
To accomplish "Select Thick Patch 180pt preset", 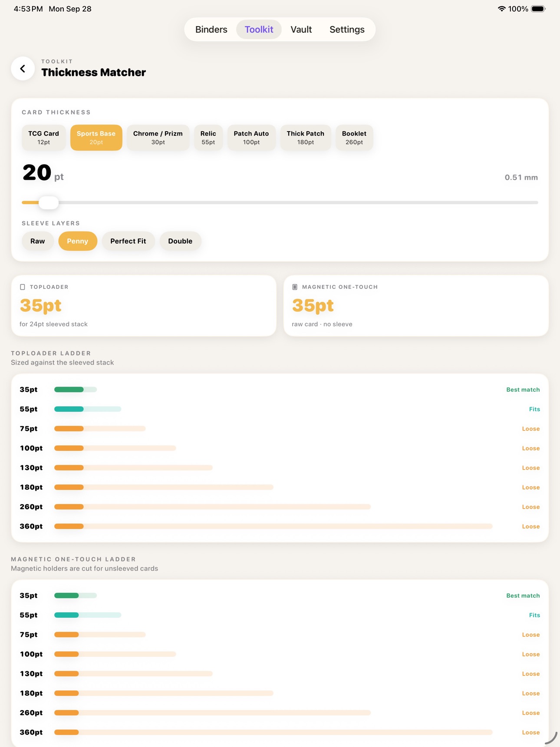I will point(305,138).
